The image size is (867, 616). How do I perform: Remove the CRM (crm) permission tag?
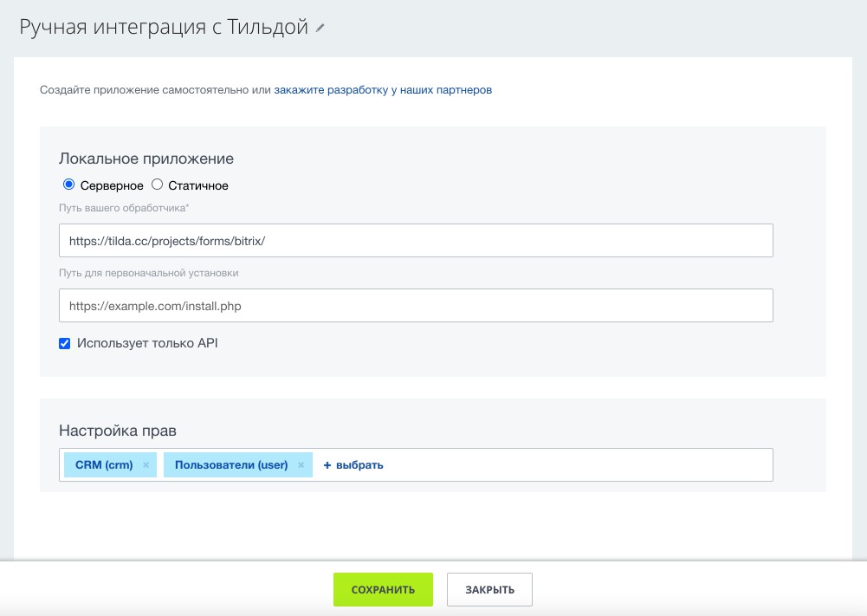[x=146, y=464]
